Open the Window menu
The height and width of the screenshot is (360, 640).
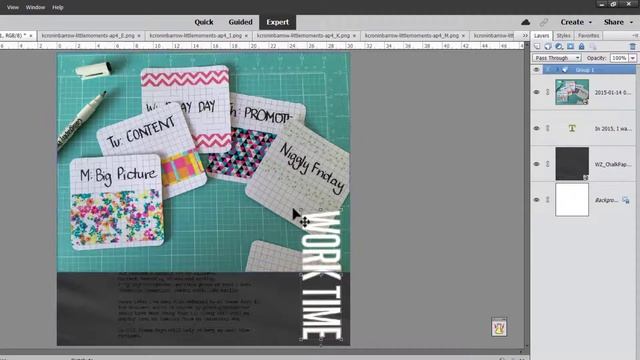tap(35, 7)
